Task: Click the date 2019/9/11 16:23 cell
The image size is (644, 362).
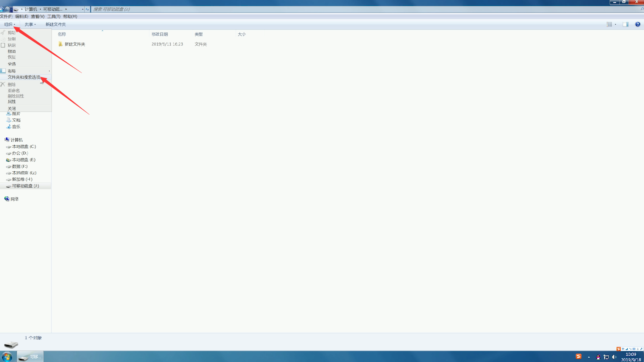Action: (167, 44)
